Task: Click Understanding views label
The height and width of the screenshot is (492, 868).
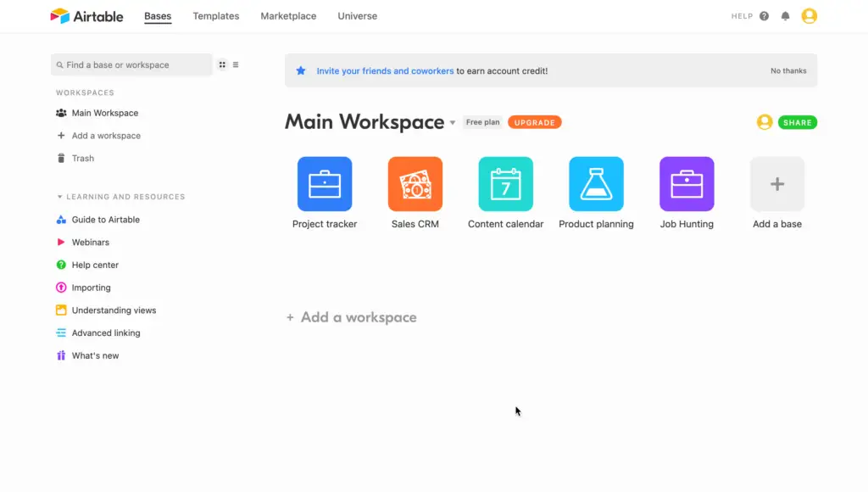Action: 114,310
